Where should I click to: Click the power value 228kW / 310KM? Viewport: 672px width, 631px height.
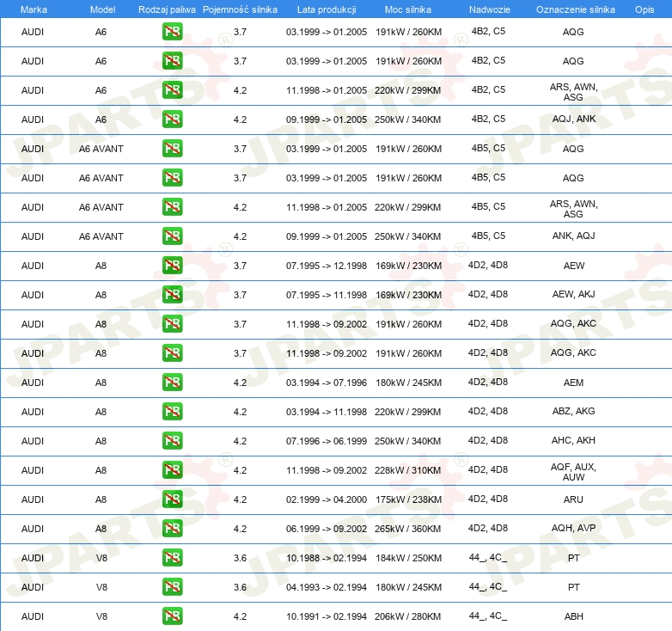(407, 470)
